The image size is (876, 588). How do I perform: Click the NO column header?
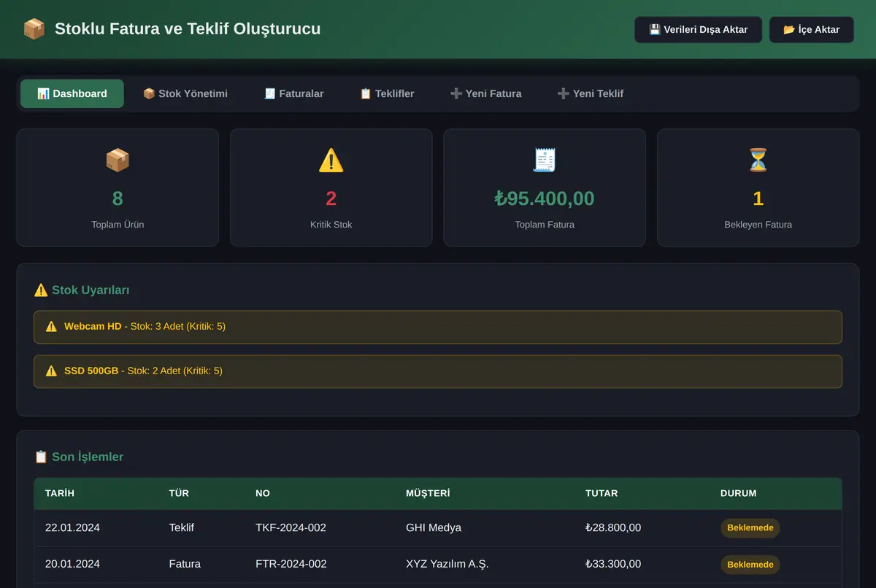tap(263, 494)
